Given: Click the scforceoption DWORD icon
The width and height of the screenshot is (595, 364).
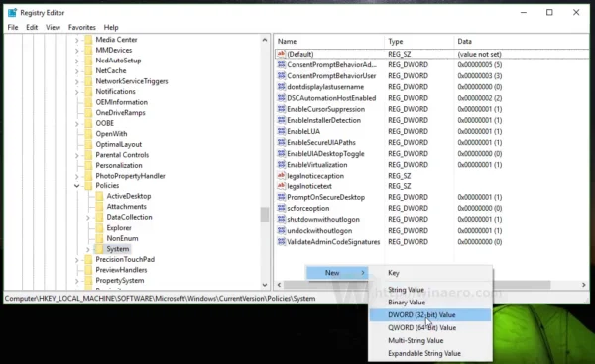Looking at the screenshot, I should (282, 208).
